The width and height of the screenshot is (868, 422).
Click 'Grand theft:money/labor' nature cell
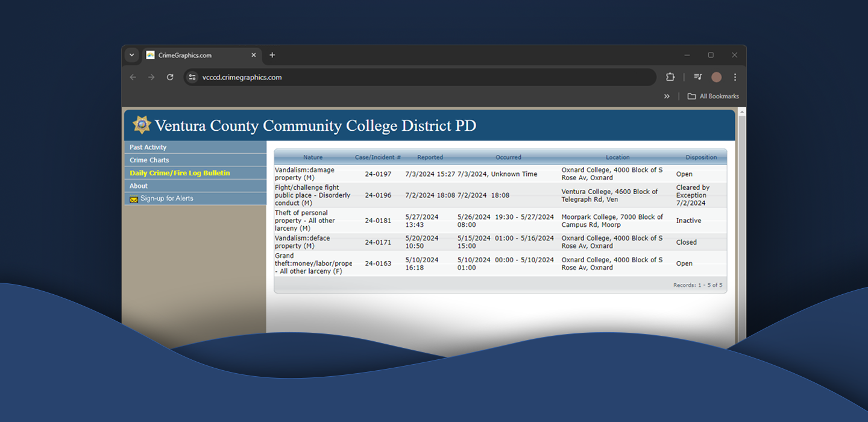[x=313, y=263]
